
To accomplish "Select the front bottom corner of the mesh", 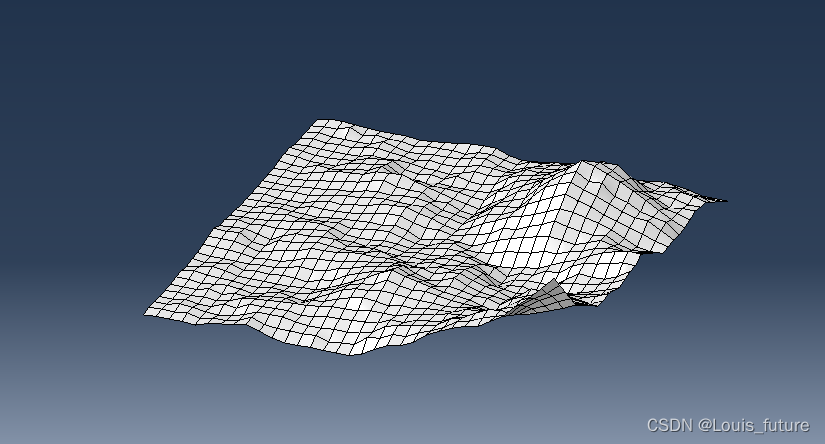I will [x=349, y=354].
